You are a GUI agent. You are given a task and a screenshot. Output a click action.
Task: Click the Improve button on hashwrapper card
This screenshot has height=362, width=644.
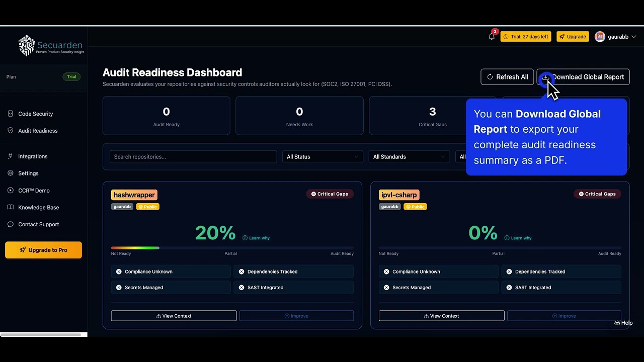296,316
